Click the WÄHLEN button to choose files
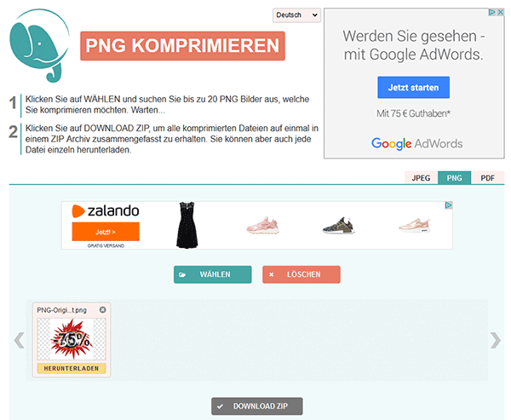Screen dimensions: 511x420 [x=212, y=274]
